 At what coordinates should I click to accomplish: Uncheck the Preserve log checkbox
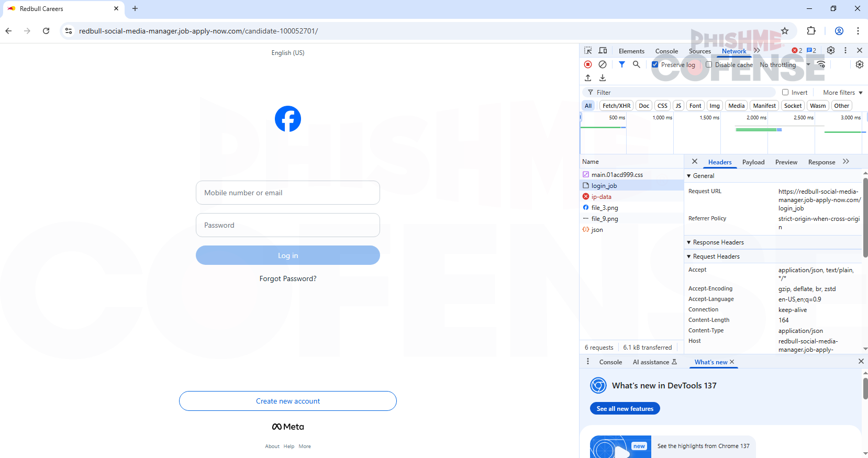[655, 65]
